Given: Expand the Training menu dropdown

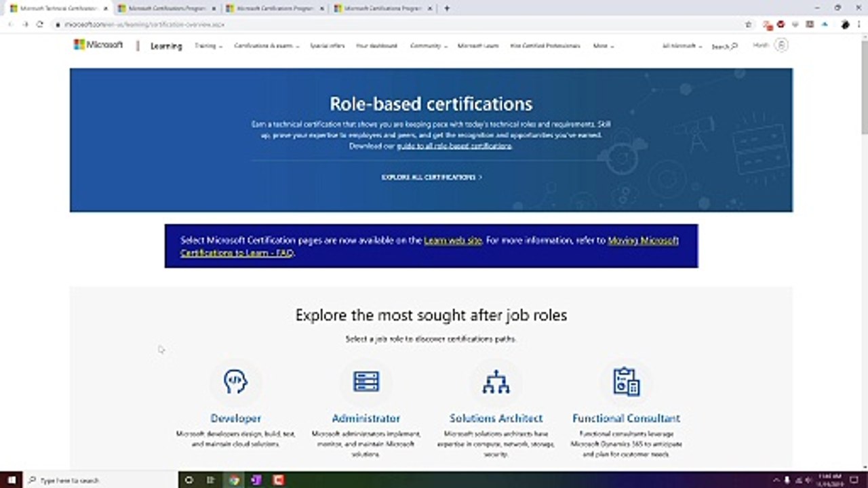Looking at the screenshot, I should pos(208,46).
